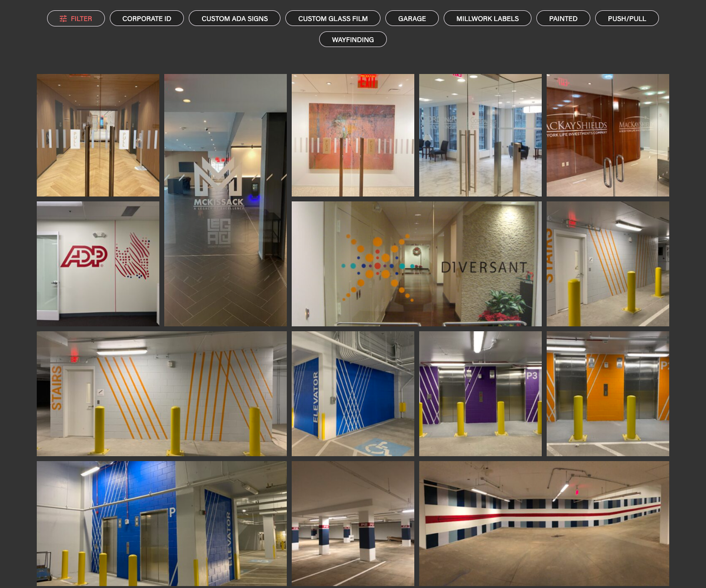Choose the GARAGE filter pill
This screenshot has width=706, height=588.
tap(412, 19)
